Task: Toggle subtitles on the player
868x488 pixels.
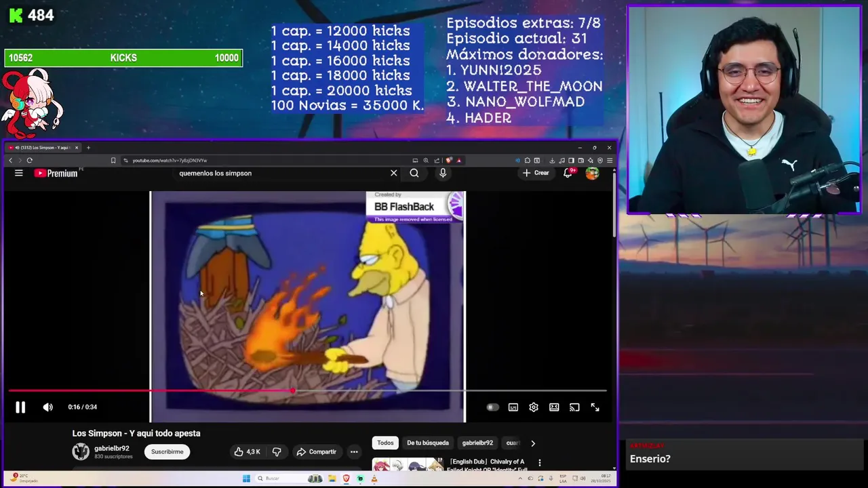Action: tap(513, 407)
